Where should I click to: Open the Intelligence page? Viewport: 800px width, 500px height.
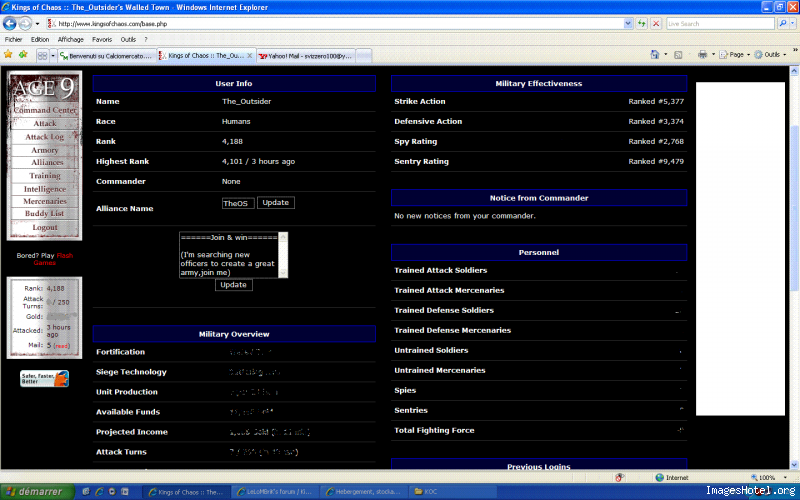[x=45, y=189]
